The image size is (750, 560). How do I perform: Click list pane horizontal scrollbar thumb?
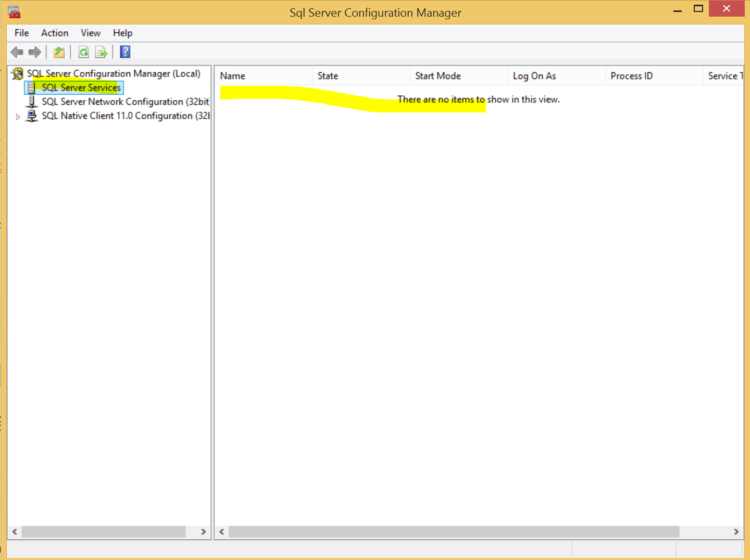click(454, 532)
